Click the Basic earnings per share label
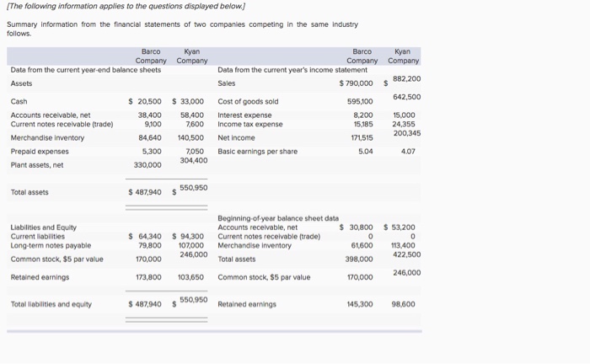Screen dimensions: 590x364 (x=257, y=152)
